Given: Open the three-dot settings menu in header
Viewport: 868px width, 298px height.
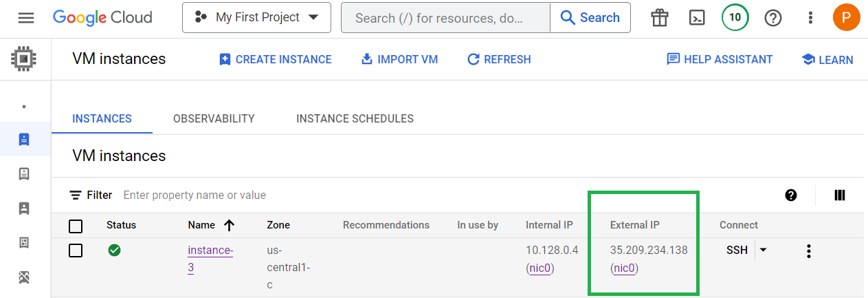Looking at the screenshot, I should (811, 18).
